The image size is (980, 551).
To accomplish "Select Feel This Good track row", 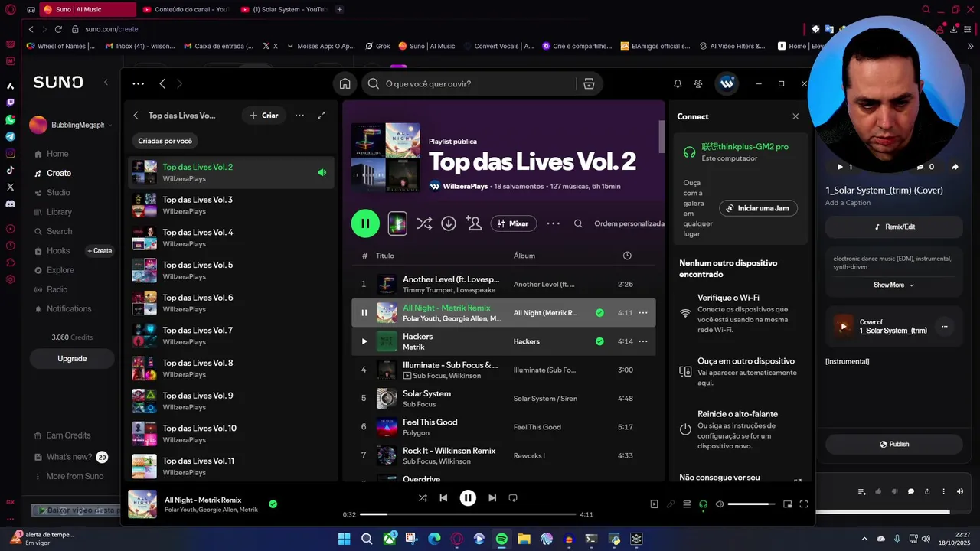I will (503, 427).
